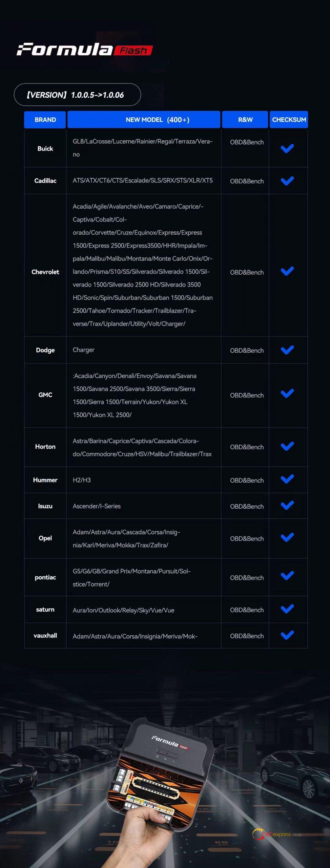This screenshot has width=330, height=868.
Task: Click the Hummer row checksum checkmark
Action: point(287,479)
